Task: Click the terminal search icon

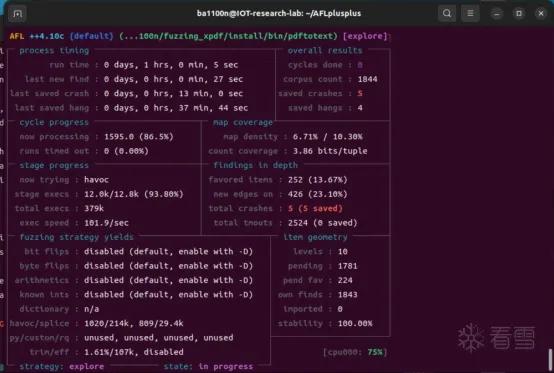Action: [447, 13]
